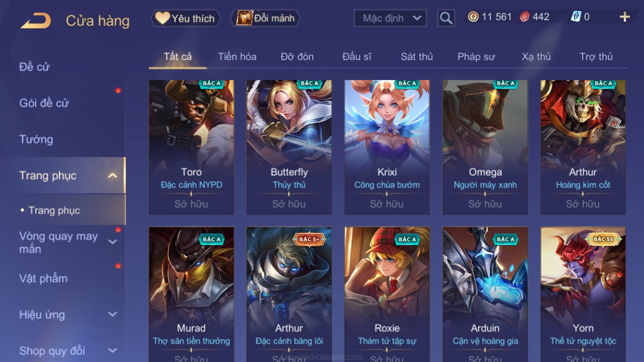This screenshot has height=362, width=644.
Task: Open Yêu thích favorites heart button
Action: pos(185,18)
